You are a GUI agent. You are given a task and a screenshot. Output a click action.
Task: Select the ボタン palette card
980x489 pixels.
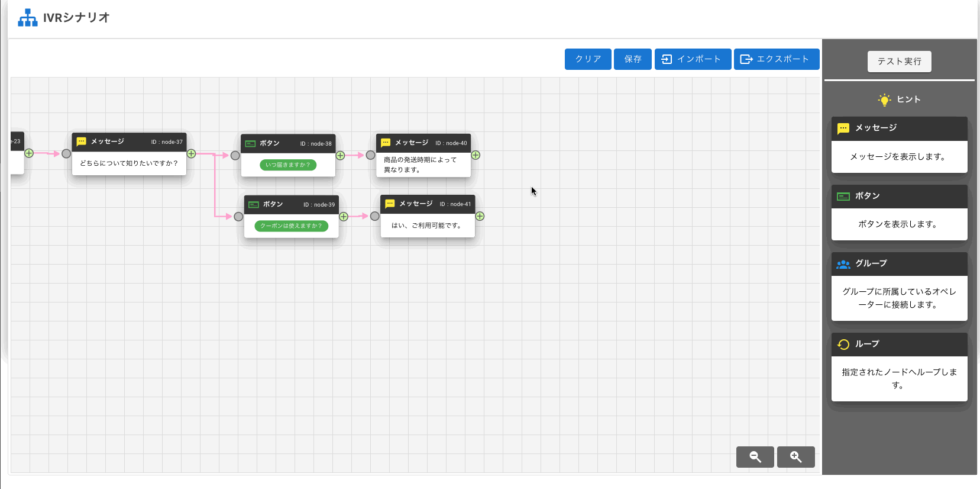click(899, 213)
